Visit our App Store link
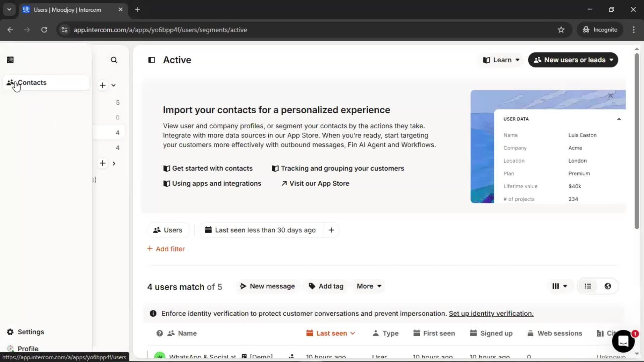 (x=315, y=183)
